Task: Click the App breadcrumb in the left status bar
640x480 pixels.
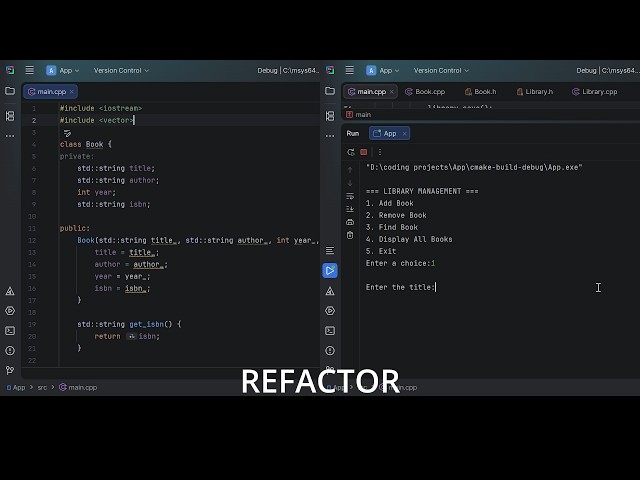Action: coord(16,387)
